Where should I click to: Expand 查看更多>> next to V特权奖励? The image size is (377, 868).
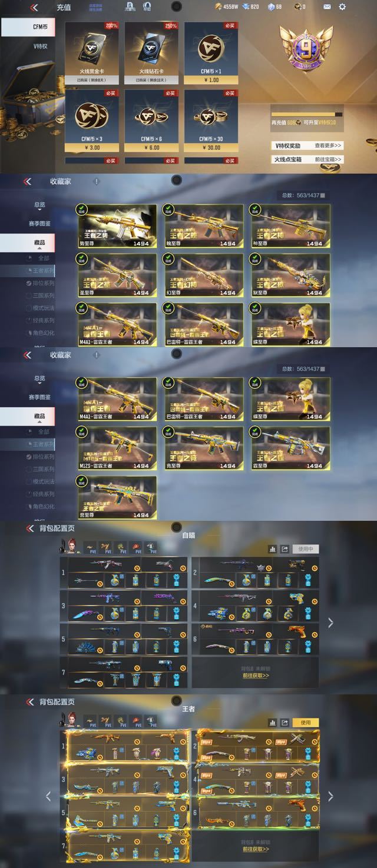coord(328,145)
